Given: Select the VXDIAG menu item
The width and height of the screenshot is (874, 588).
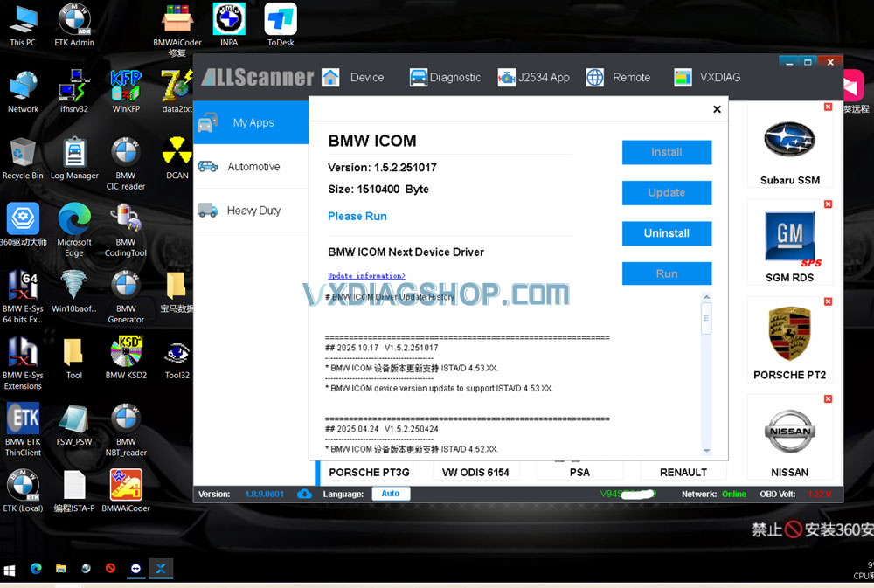Looking at the screenshot, I should [707, 77].
